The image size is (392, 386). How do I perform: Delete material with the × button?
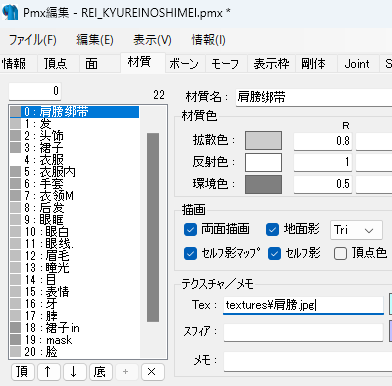tap(153, 372)
